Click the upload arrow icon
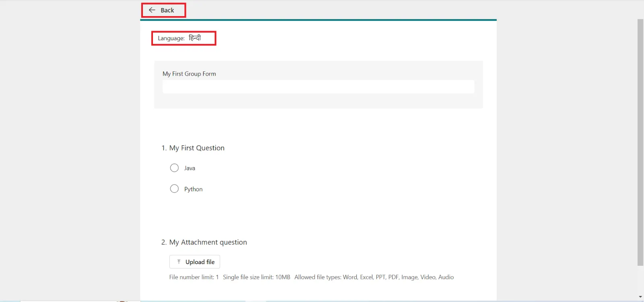The width and height of the screenshot is (644, 302). (x=179, y=262)
